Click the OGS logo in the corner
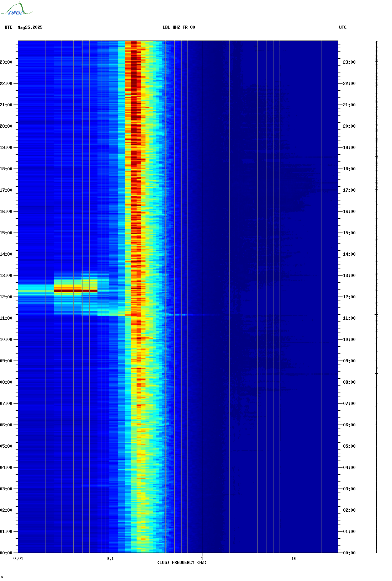 [16, 9]
